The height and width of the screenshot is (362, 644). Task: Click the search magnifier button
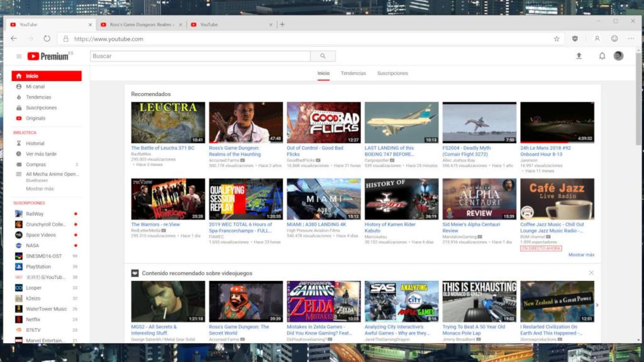[x=323, y=56]
